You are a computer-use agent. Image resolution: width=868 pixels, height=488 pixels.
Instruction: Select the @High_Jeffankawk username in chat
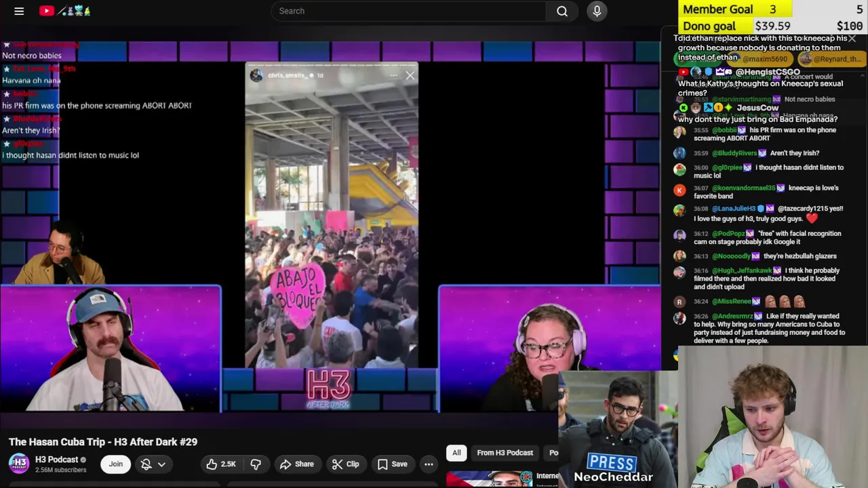pyautogui.click(x=743, y=270)
